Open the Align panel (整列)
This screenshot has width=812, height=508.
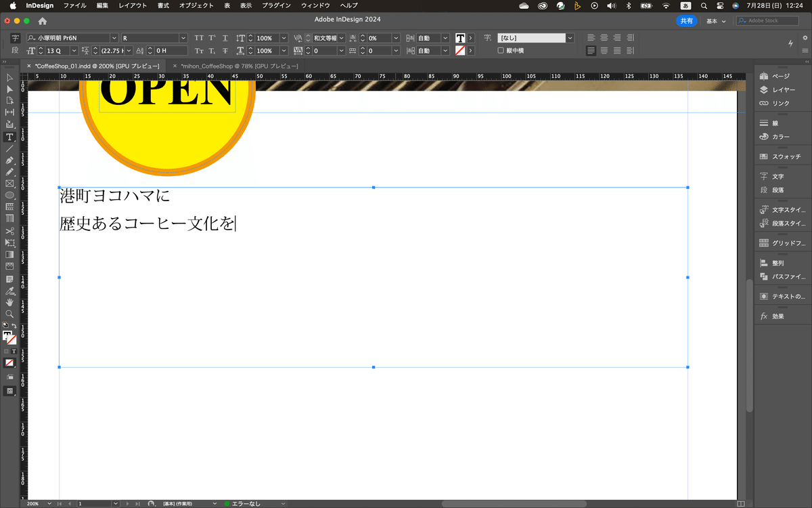[x=771, y=263]
